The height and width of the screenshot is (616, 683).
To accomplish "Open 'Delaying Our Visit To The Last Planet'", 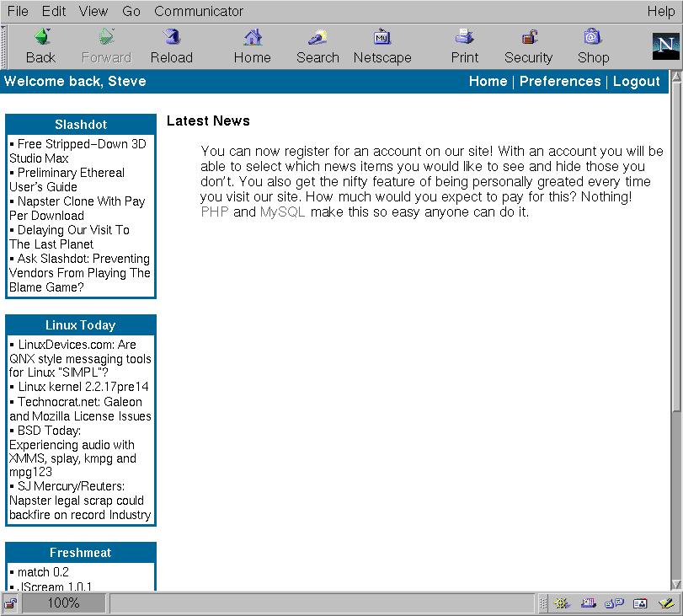I will click(x=69, y=237).
